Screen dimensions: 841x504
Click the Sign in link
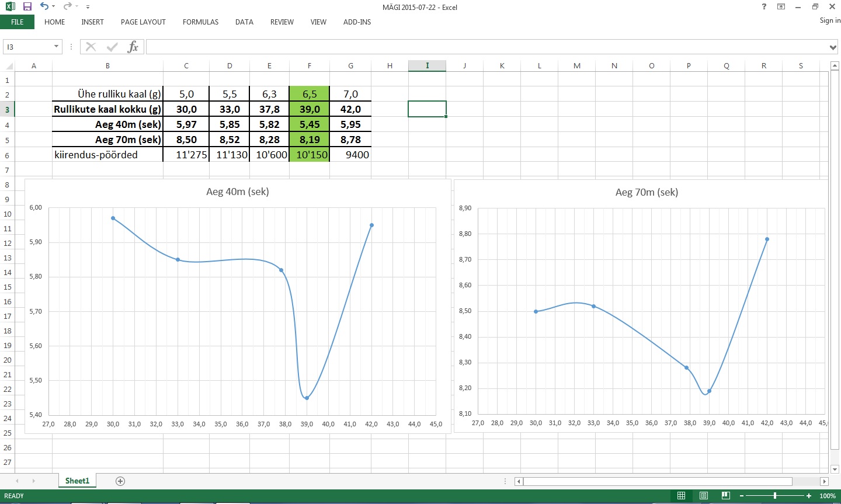click(829, 20)
